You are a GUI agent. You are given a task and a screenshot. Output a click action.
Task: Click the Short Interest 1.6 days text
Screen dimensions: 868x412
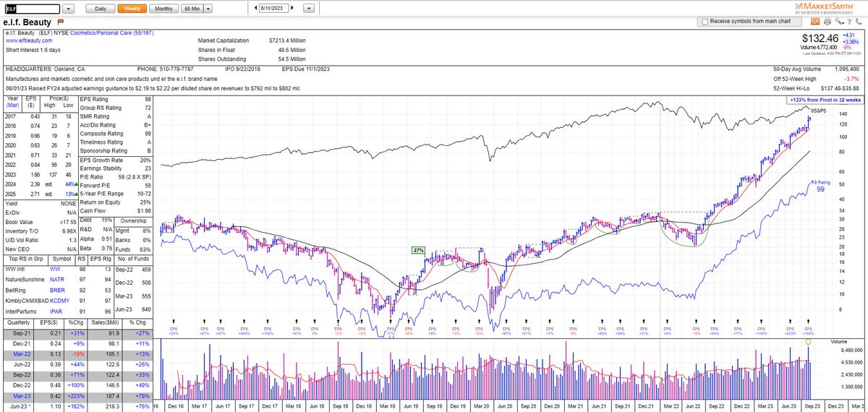click(x=33, y=50)
